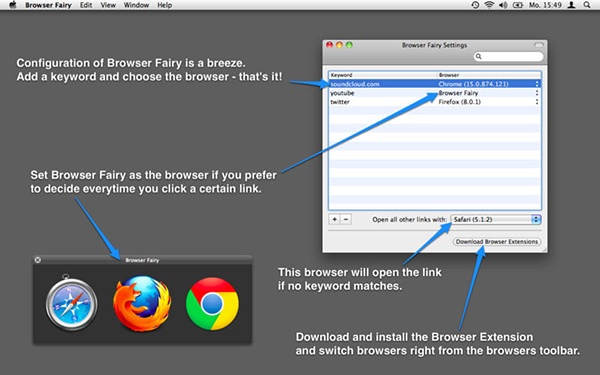This screenshot has height=375, width=600.
Task: Expand browser dropdown for youtube row
Action: [x=537, y=93]
